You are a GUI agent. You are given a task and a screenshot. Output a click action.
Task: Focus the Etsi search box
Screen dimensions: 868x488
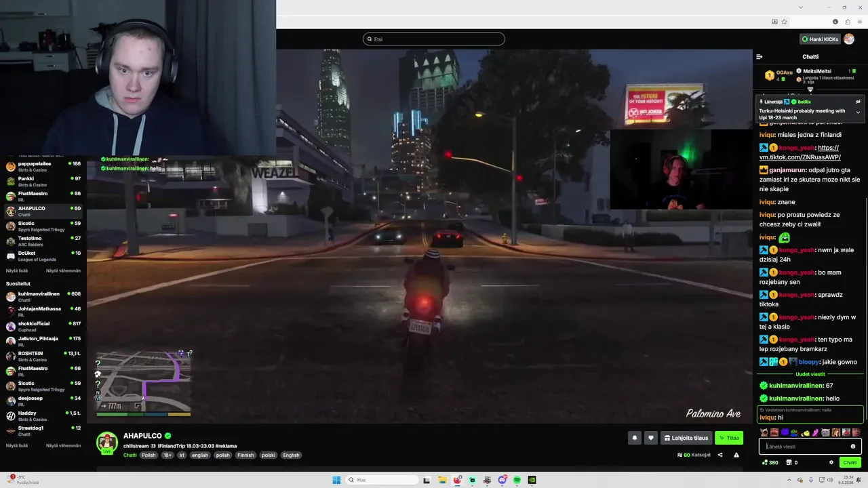pyautogui.click(x=434, y=39)
